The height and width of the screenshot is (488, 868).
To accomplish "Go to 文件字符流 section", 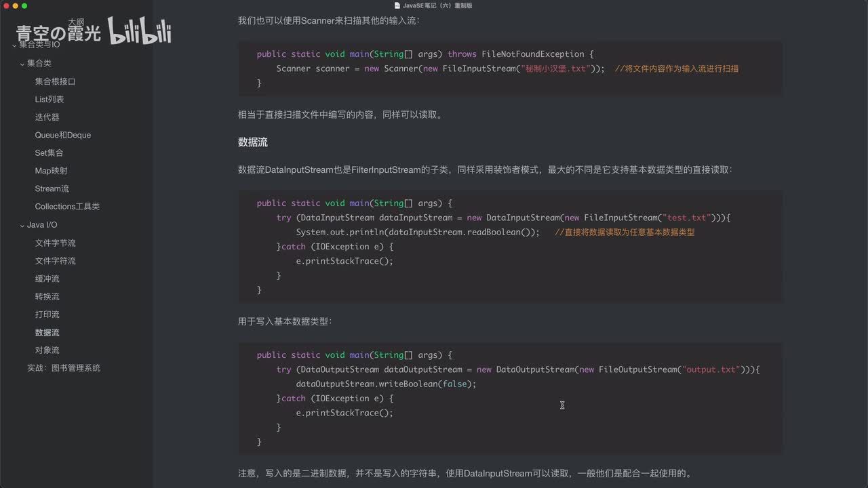I will (55, 261).
